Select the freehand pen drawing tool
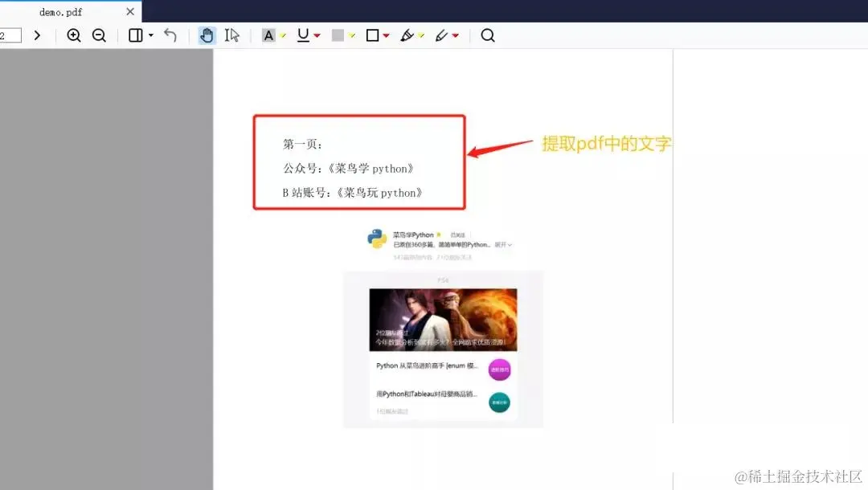868x490 pixels. [x=443, y=35]
